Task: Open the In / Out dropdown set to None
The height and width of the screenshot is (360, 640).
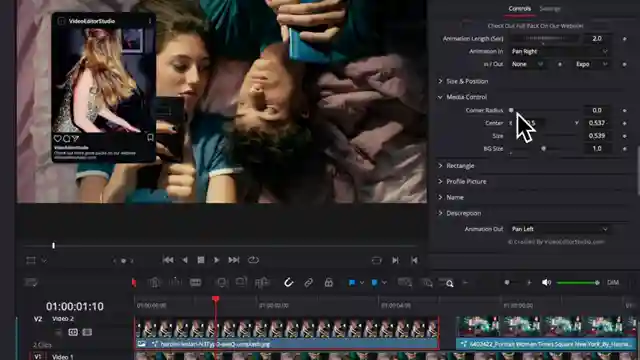Action: point(527,64)
